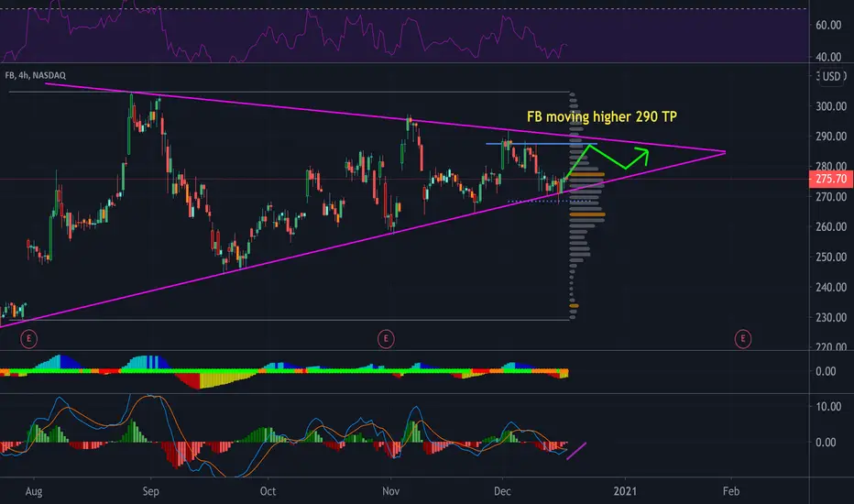Click the 290.00 price axis label
This screenshot has width=854, height=504.
coord(830,137)
